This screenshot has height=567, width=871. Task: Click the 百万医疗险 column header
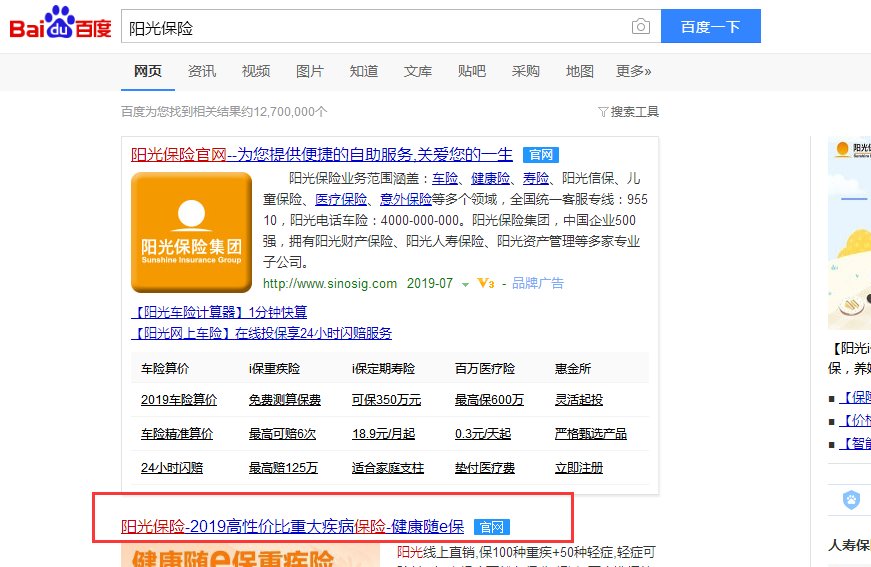point(485,368)
